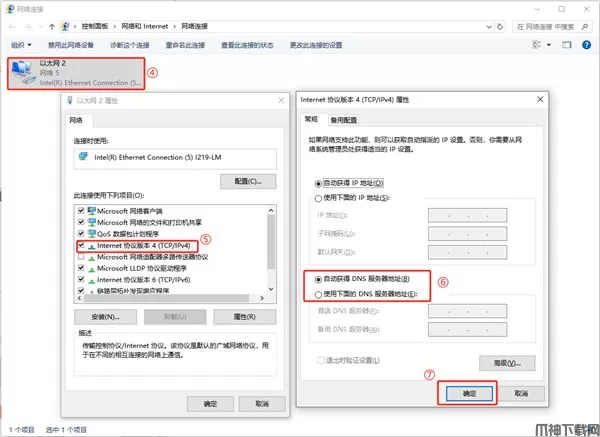Toggle Internet 协议版本 4 (TCP/IPv4) checkbox
This screenshot has width=600, height=437.
coord(81,245)
